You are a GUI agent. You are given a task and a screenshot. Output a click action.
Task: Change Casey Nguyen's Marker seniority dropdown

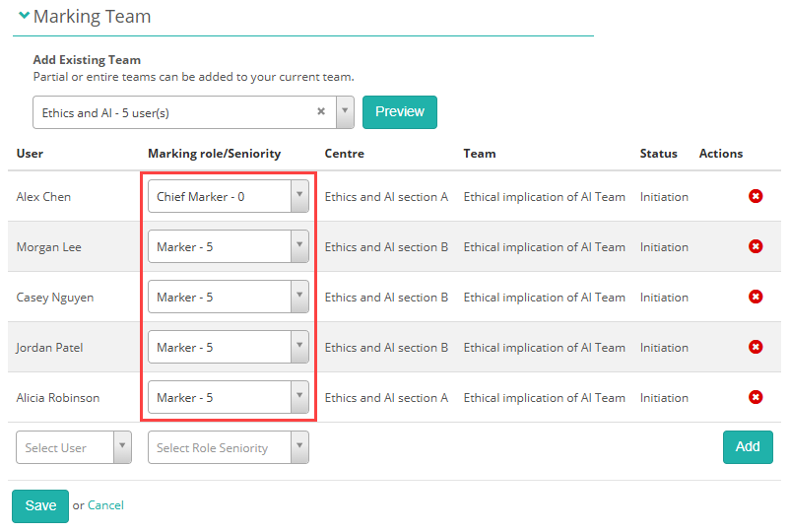coord(228,297)
